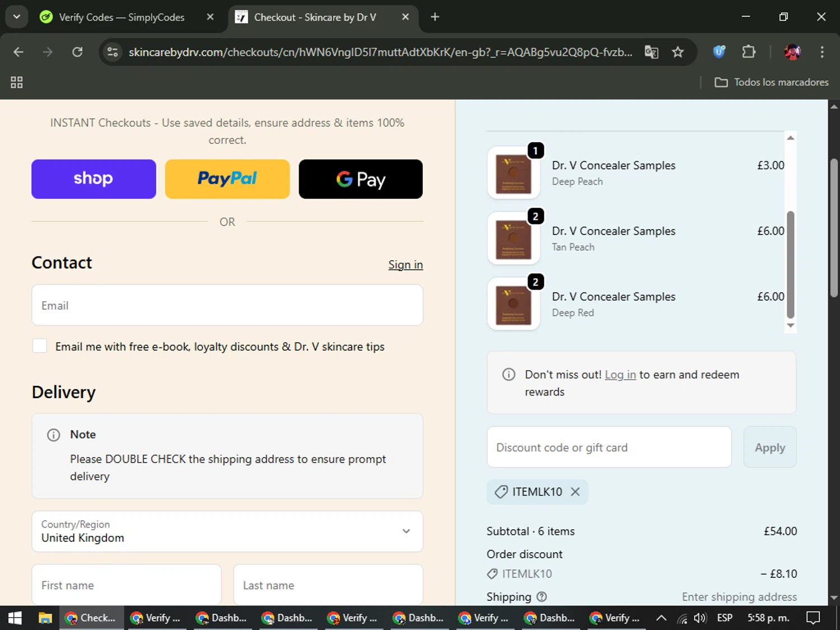Click the page scrollbar down arrow
Image resolution: width=840 pixels, height=630 pixels.
[x=834, y=598]
